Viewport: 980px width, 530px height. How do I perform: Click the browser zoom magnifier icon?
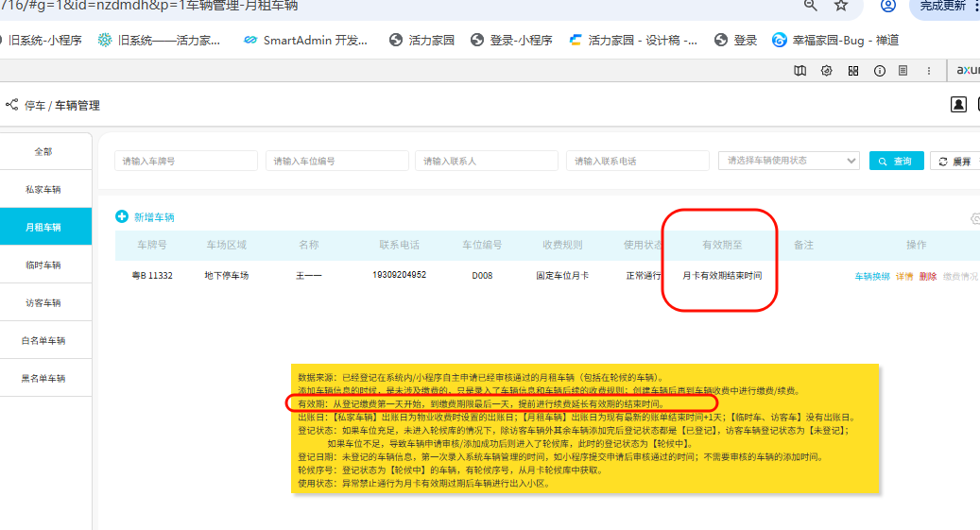810,6
